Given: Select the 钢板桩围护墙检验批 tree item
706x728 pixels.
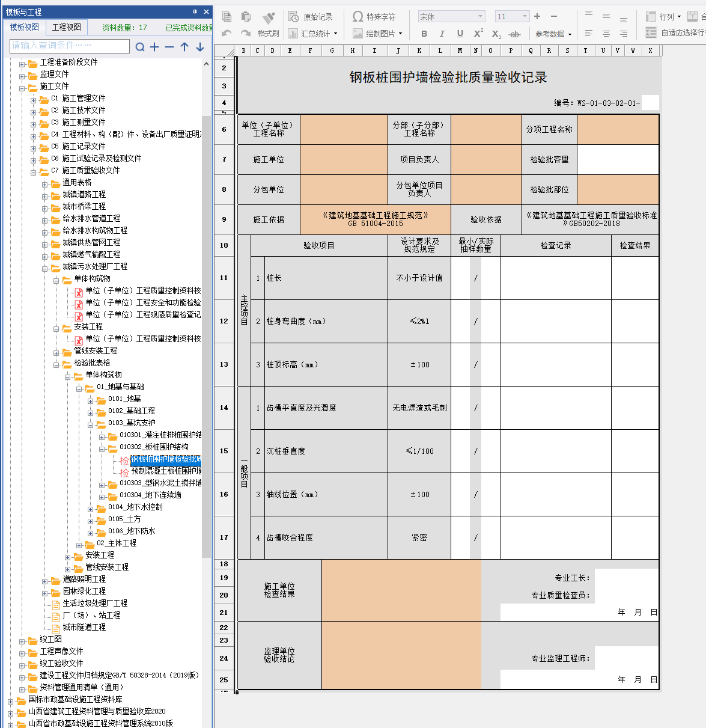Looking at the screenshot, I should 166,459.
